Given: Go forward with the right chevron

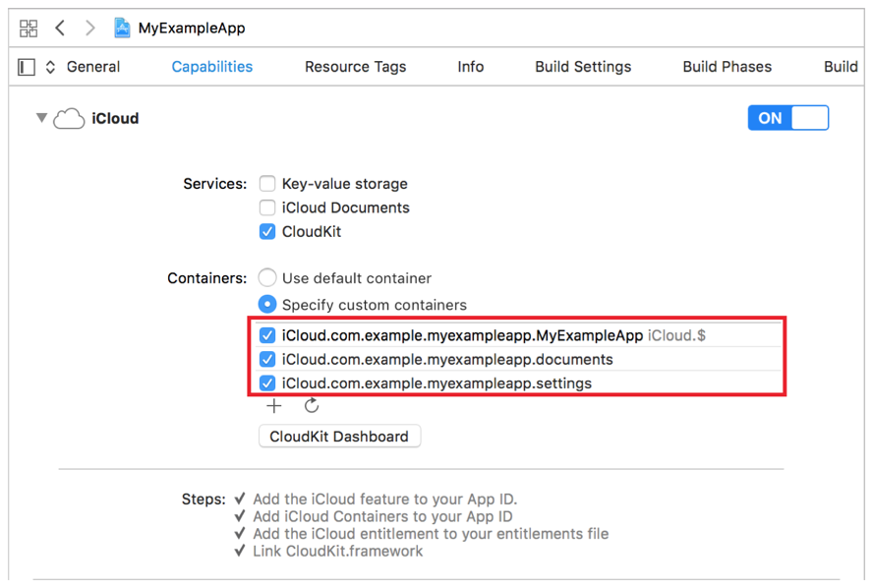Looking at the screenshot, I should coord(90,29).
